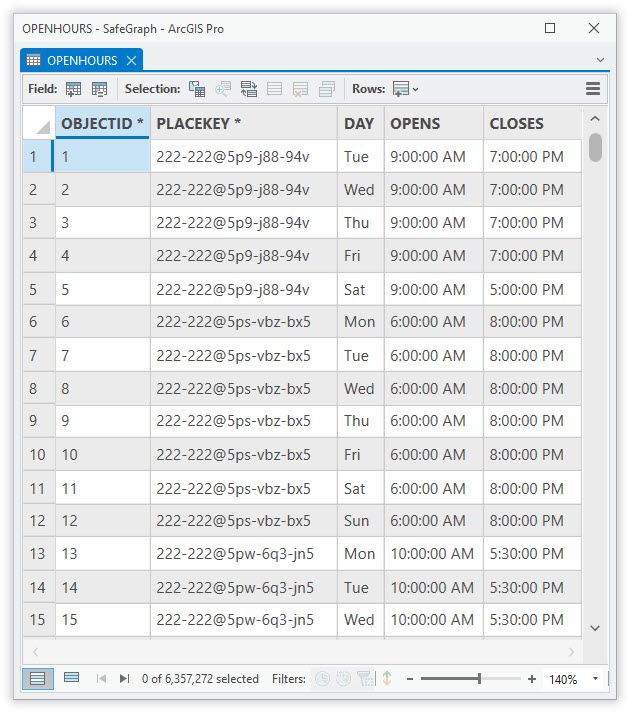Image resolution: width=630 pixels, height=713 pixels.
Task: Click the scroll down arrow
Action: (x=595, y=628)
